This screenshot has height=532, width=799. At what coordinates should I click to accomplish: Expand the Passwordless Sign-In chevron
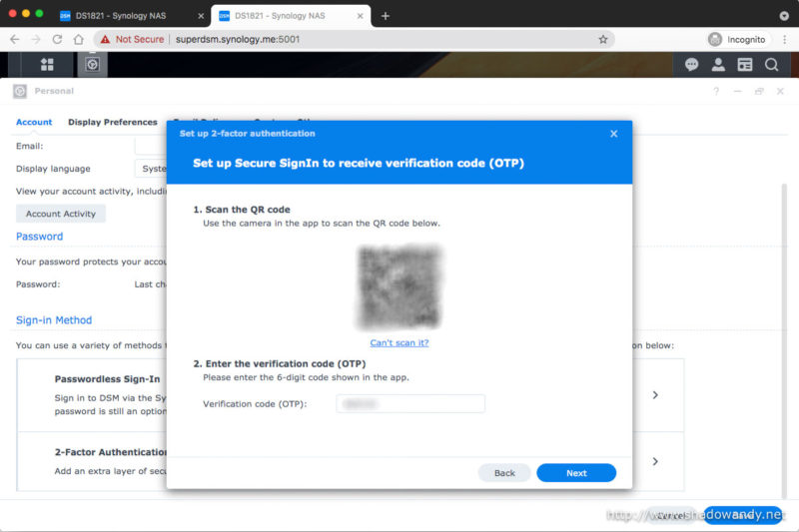655,395
